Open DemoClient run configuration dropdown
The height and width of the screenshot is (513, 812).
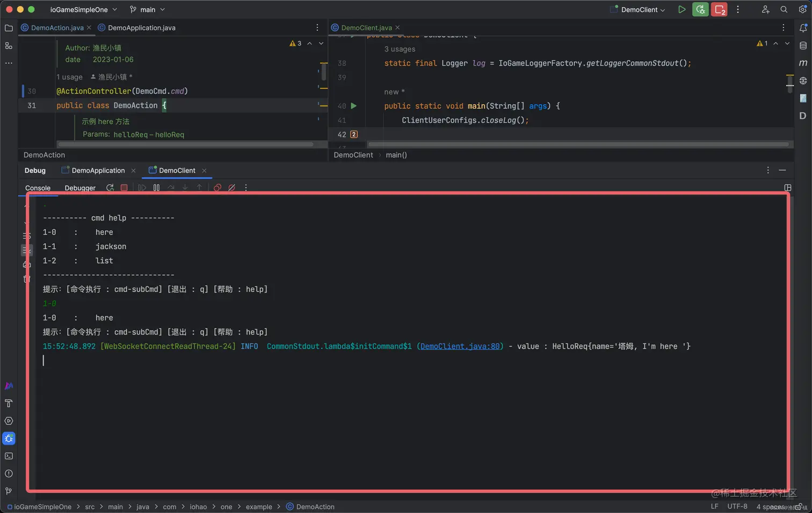[637, 10]
